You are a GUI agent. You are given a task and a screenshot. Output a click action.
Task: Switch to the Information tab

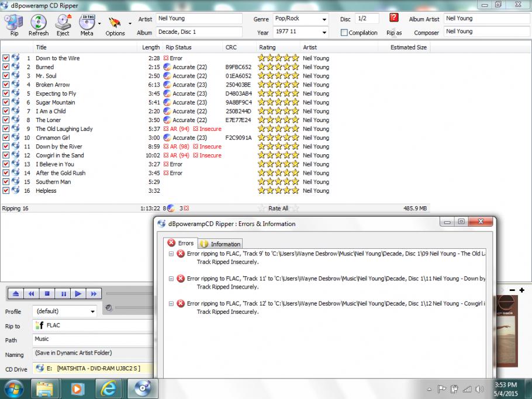221,244
